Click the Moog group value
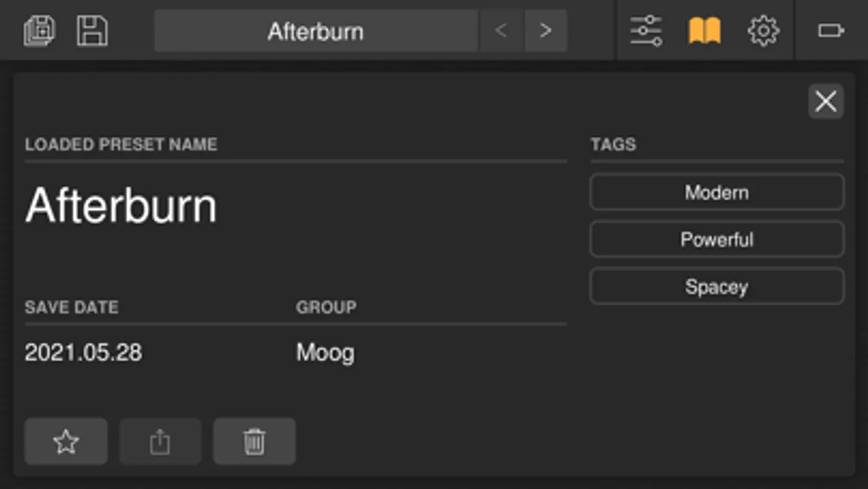The width and height of the screenshot is (868, 489). (x=325, y=353)
